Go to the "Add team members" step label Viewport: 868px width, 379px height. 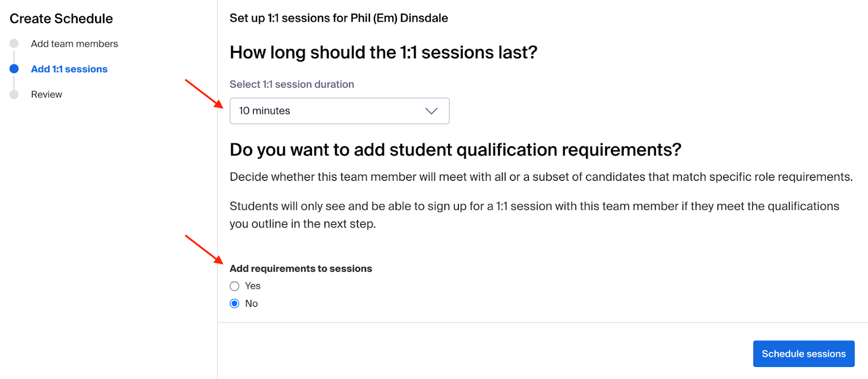point(74,44)
